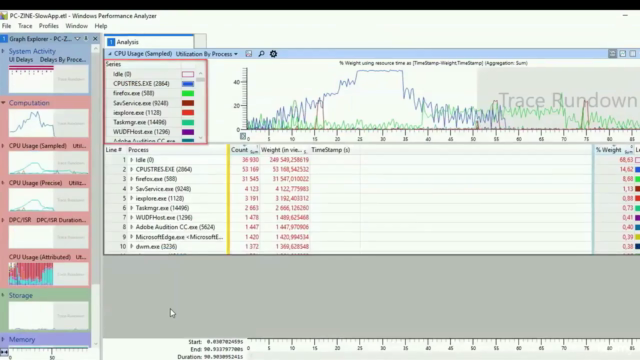The height and width of the screenshot is (360, 640).
Task: Expand the DPC/ISR graph group
Action: click(x=3, y=220)
